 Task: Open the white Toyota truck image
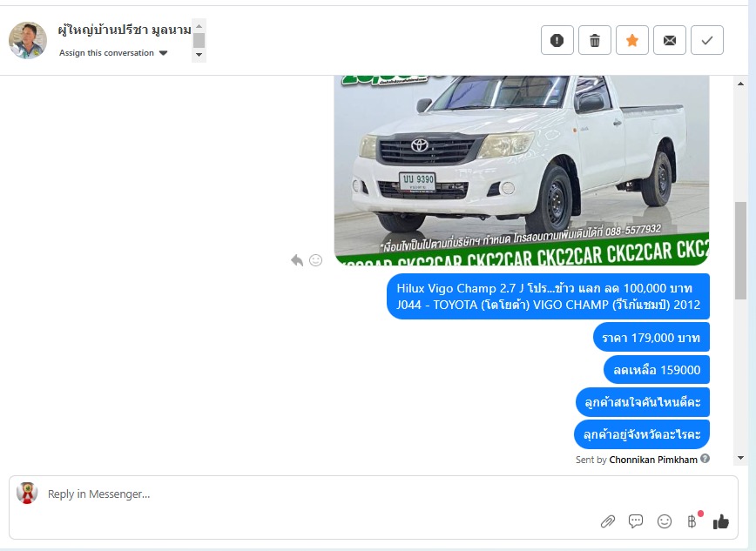coord(521,165)
